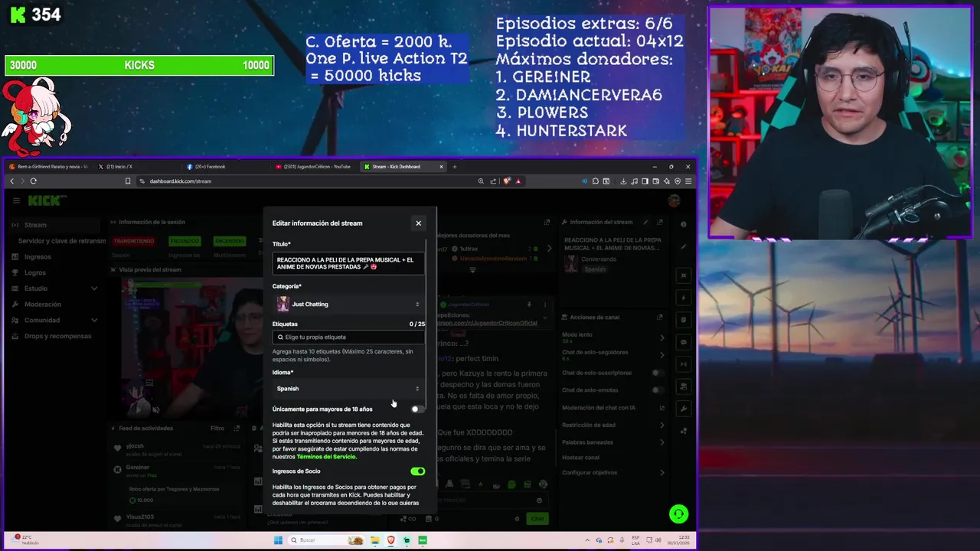Open File Explorer from the taskbar
The width and height of the screenshot is (980, 551).
(375, 540)
